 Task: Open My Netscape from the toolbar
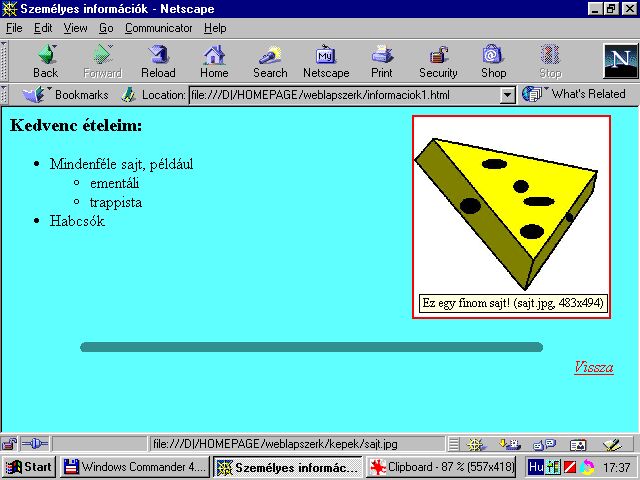pos(326,61)
